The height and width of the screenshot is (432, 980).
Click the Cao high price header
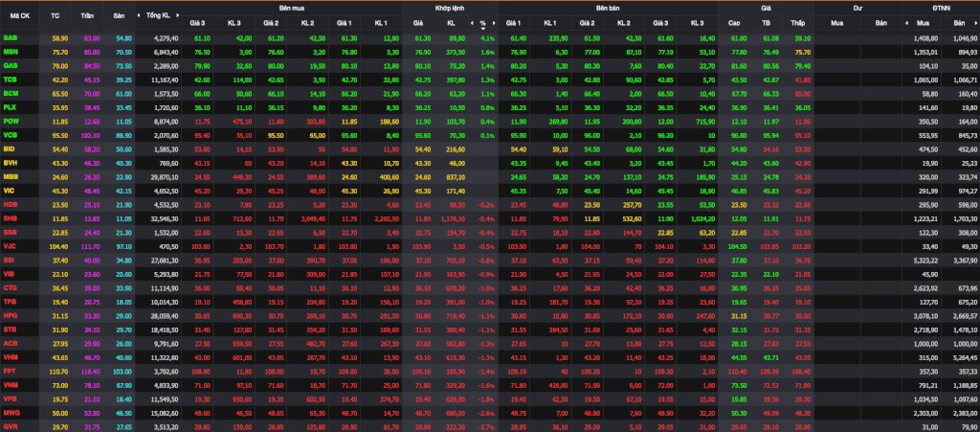tap(734, 23)
